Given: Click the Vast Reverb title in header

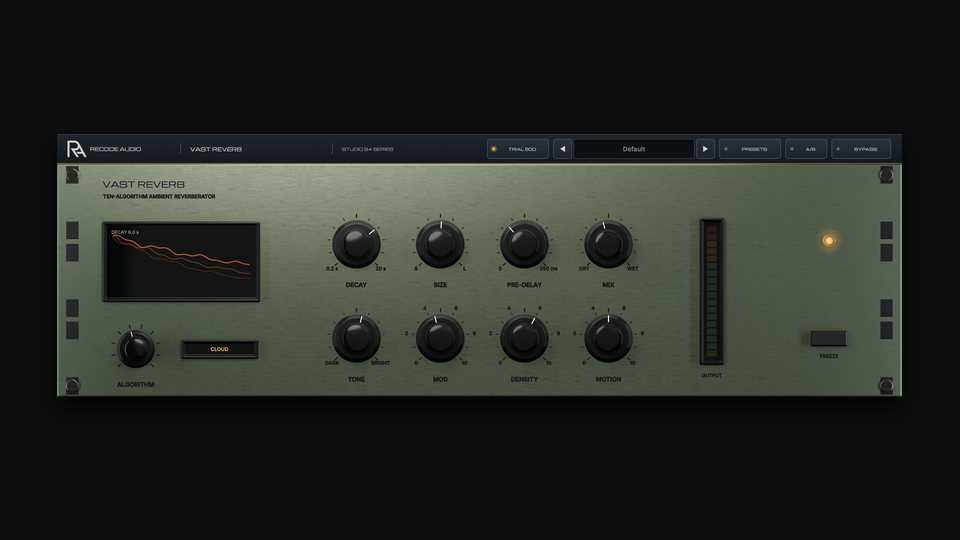Looking at the screenshot, I should pos(216,149).
